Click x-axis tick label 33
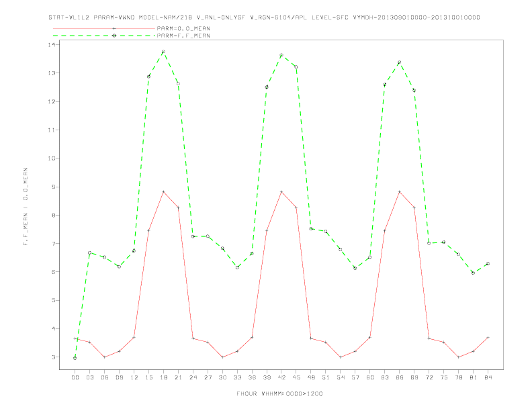Viewport: 532px width, 411px height. tap(237, 377)
